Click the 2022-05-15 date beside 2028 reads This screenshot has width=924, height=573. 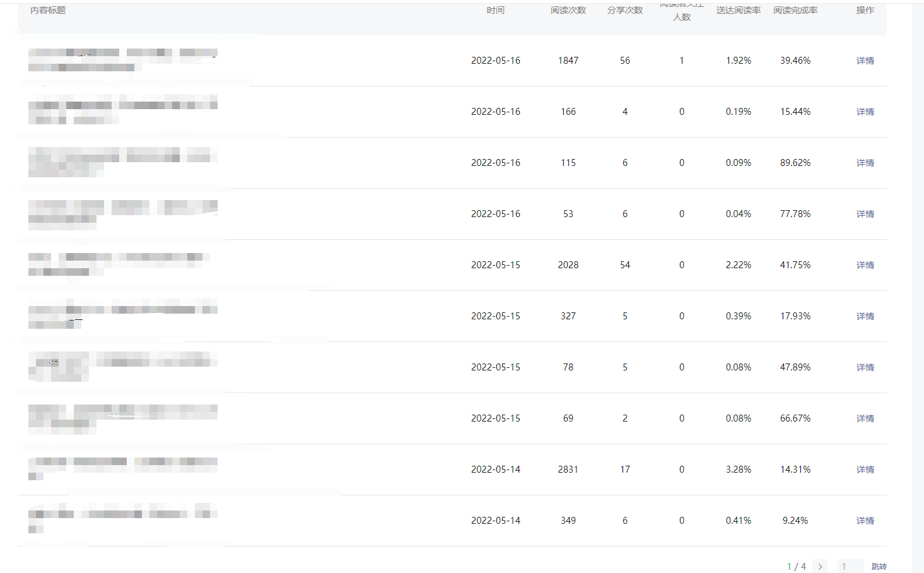coord(496,265)
